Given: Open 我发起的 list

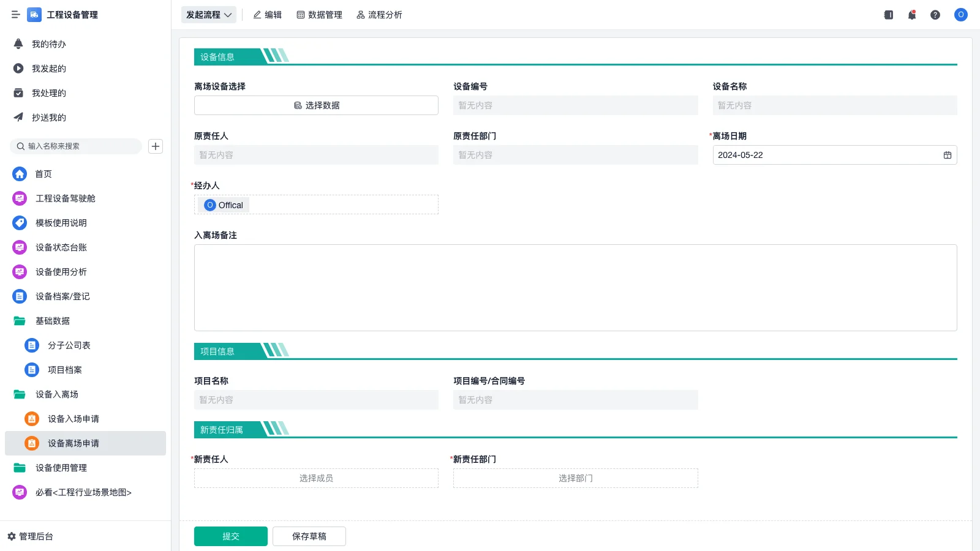Looking at the screenshot, I should tap(85, 69).
